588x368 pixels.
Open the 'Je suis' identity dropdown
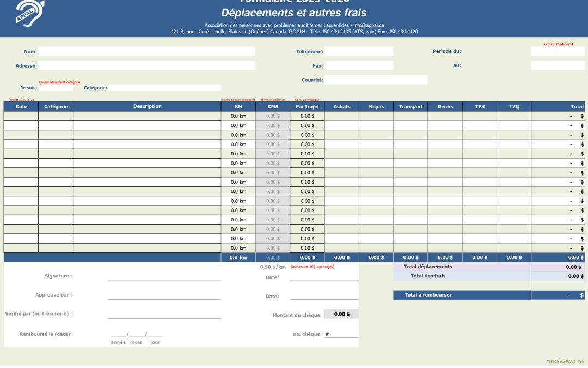56,87
